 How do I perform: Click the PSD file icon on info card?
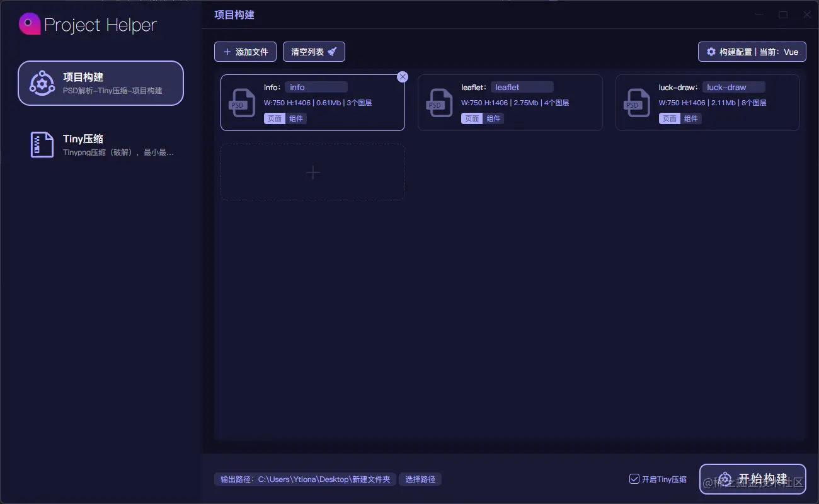[241, 103]
